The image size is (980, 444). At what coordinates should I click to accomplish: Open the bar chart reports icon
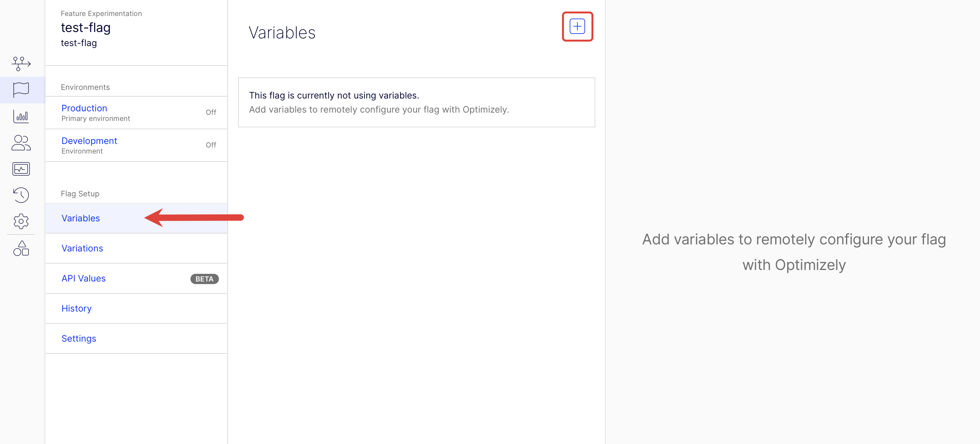click(21, 116)
